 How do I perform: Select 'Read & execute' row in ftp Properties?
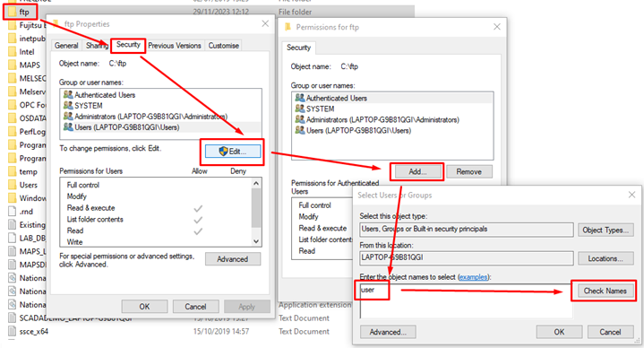point(156,208)
